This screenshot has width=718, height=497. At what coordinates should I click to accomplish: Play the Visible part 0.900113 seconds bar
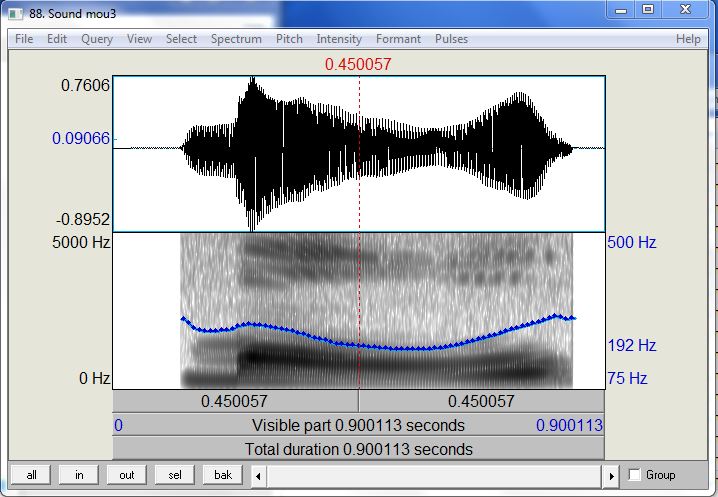[359, 426]
